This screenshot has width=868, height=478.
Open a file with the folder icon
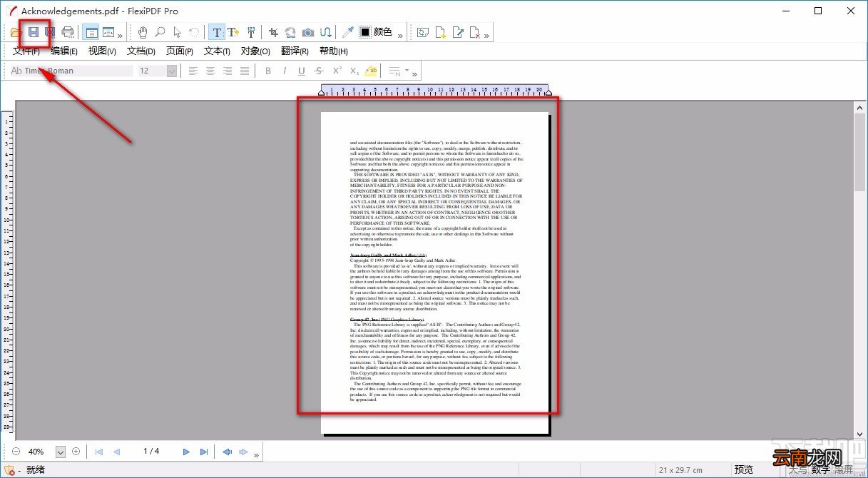(x=16, y=32)
